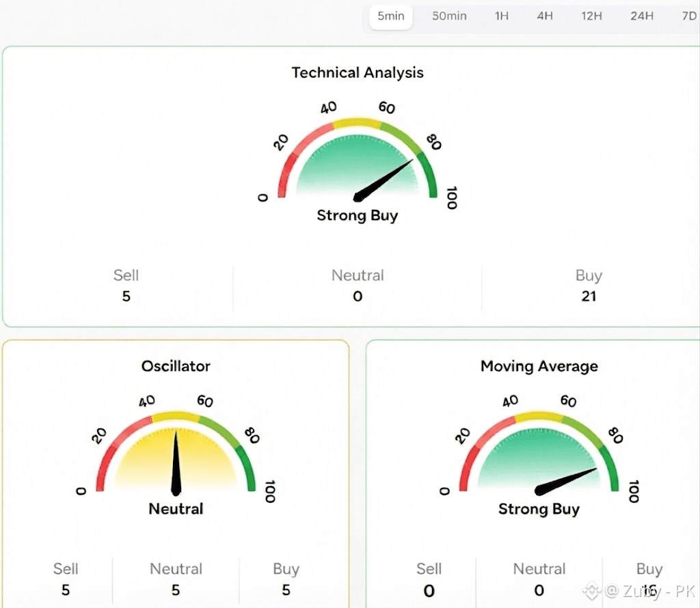Click Sell label in Moving Average panel

click(429, 569)
